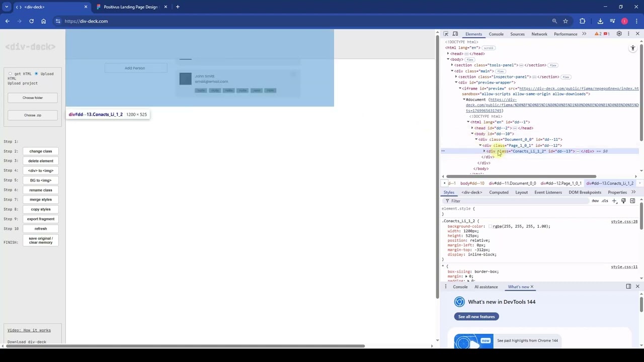Image resolution: width=644 pixels, height=362 pixels.
Task: Toggle the device toolbar icon
Action: [455, 34]
